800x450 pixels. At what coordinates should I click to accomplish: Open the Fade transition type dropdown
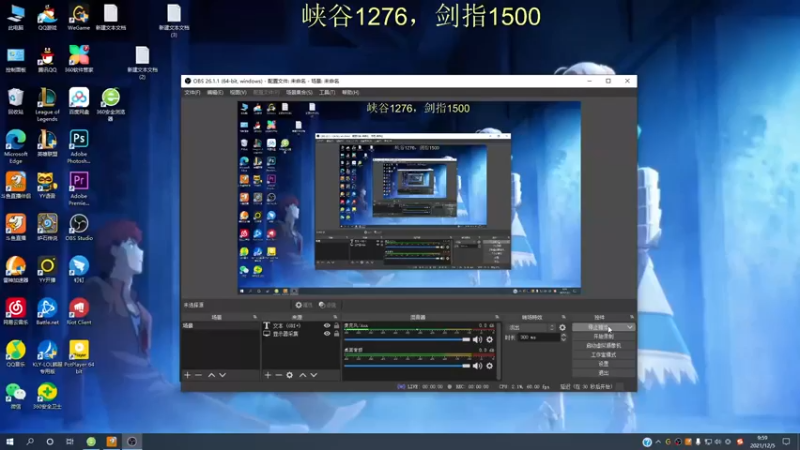click(531, 328)
